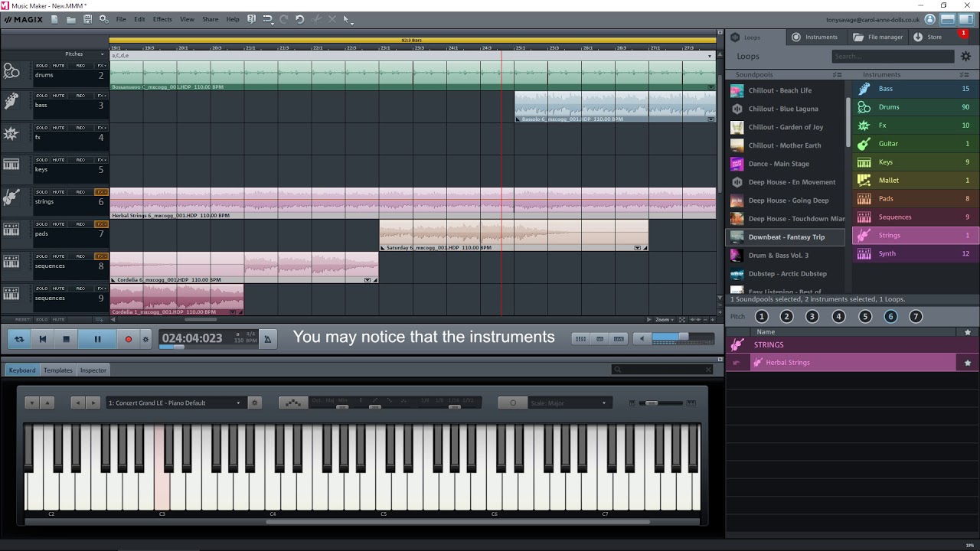The image size is (980, 551).
Task: Click the strings track violin icon
Action: [x=11, y=197]
